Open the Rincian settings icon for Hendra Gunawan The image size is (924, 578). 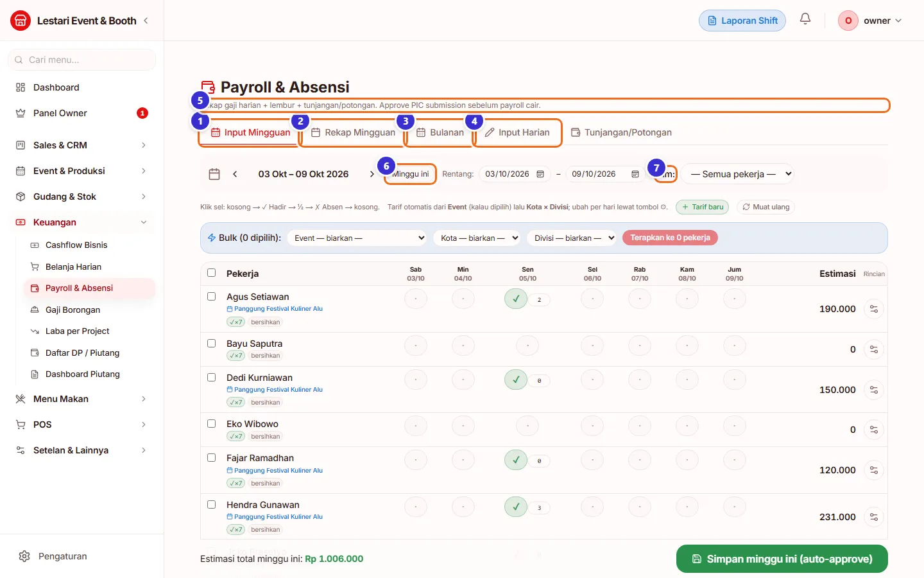873,517
